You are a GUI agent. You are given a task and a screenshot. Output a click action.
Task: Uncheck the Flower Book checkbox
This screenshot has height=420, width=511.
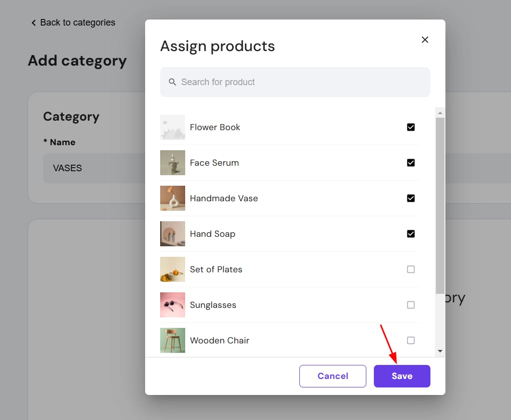(411, 127)
